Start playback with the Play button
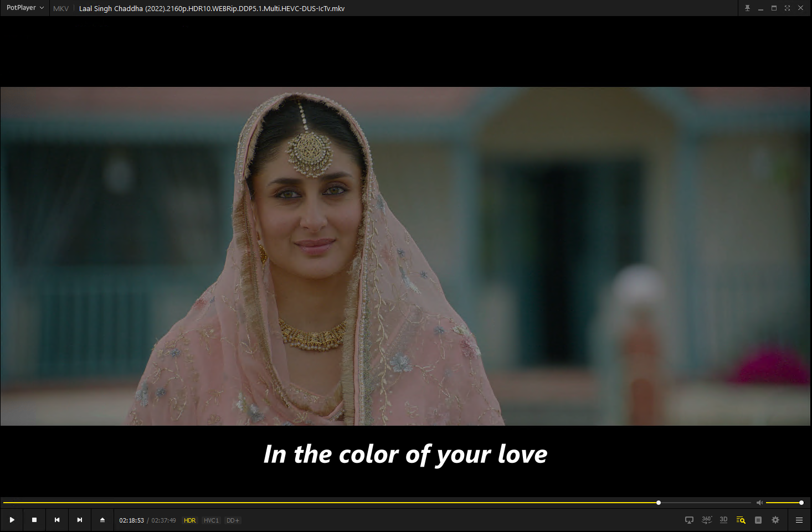Screen dimensions: 812x532 (12, 520)
